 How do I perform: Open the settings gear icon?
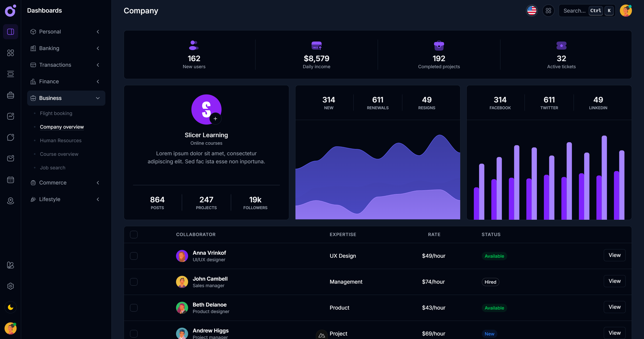[x=10, y=286]
